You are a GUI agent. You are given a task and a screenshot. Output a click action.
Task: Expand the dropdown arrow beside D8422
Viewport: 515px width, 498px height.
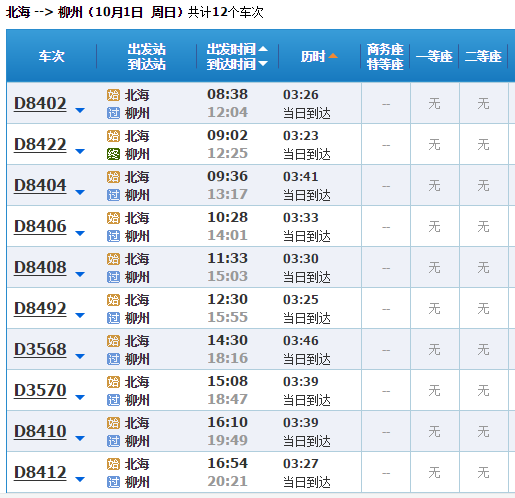(80, 151)
